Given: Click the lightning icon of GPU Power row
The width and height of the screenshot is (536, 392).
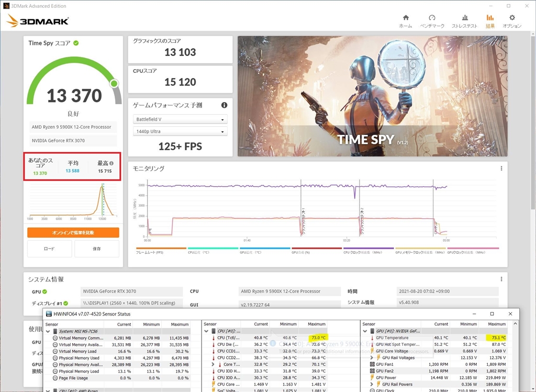Looking at the screenshot, I should pos(372,378).
